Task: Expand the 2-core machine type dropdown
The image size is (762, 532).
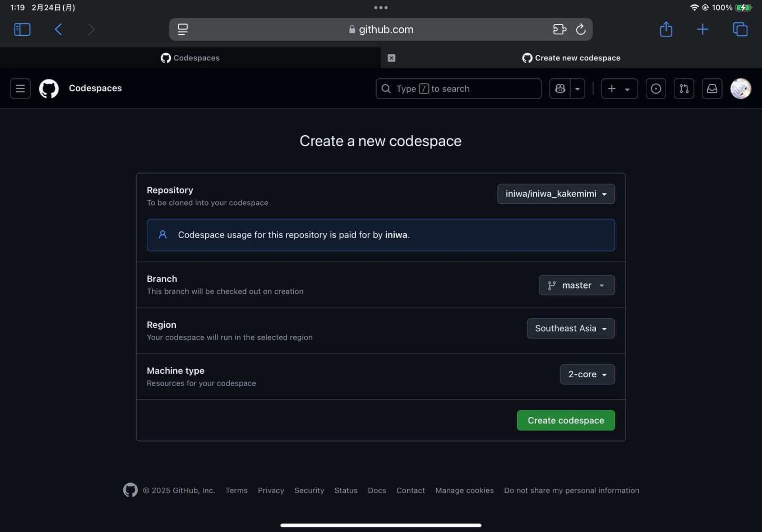Action: [x=587, y=374]
